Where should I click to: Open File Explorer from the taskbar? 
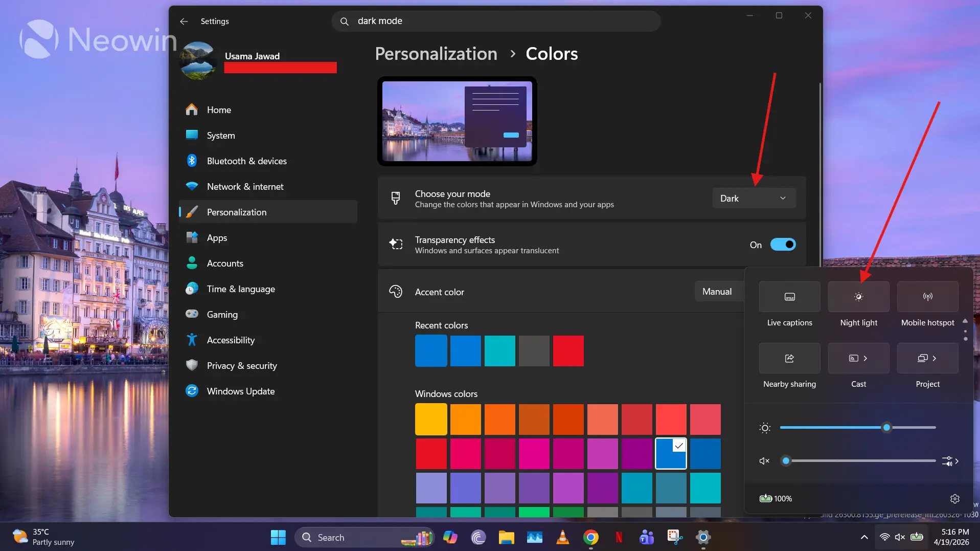(x=506, y=537)
